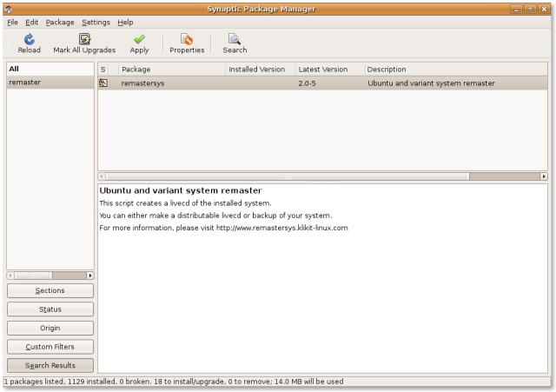
Task: Switch to the Status filter view
Action: [50, 309]
